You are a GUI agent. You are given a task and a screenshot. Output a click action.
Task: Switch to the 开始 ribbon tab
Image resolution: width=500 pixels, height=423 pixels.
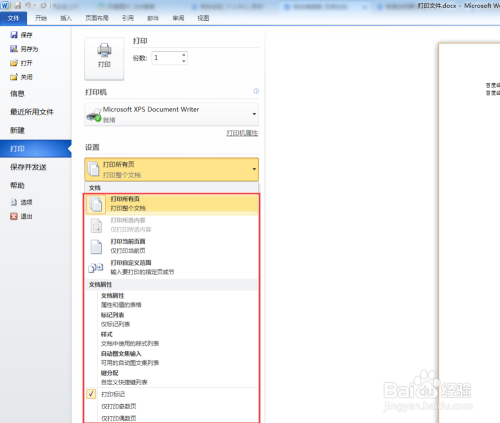pyautogui.click(x=41, y=18)
